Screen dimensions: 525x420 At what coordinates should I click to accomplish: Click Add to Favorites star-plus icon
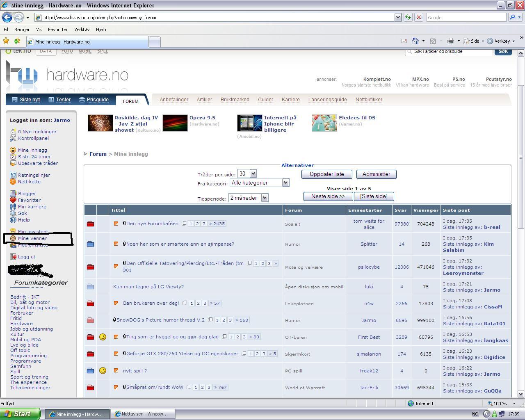[17, 41]
